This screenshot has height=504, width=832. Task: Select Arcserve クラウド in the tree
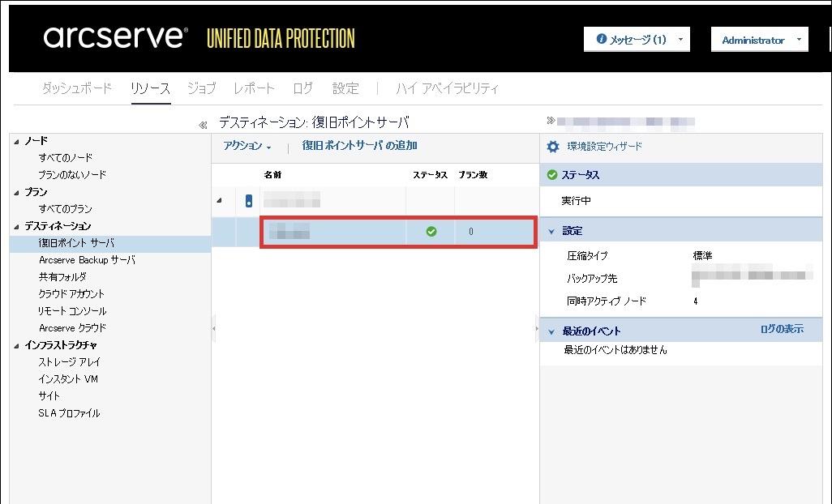(72, 328)
